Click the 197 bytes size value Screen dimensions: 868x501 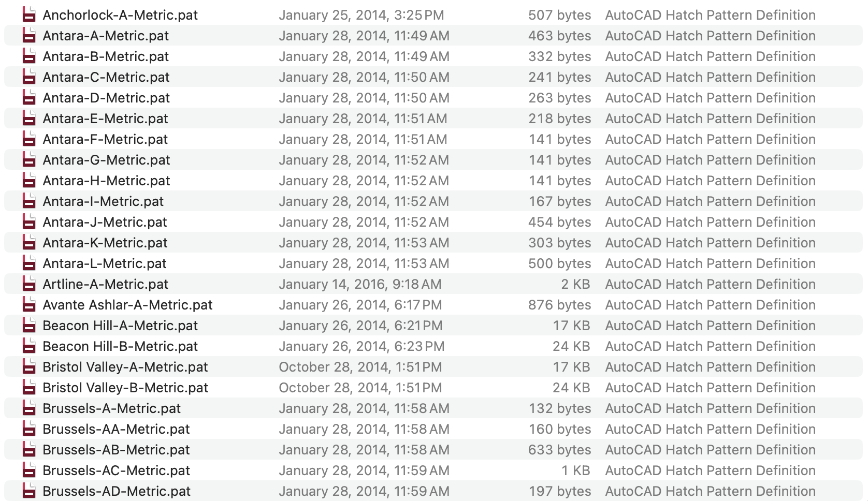click(560, 491)
